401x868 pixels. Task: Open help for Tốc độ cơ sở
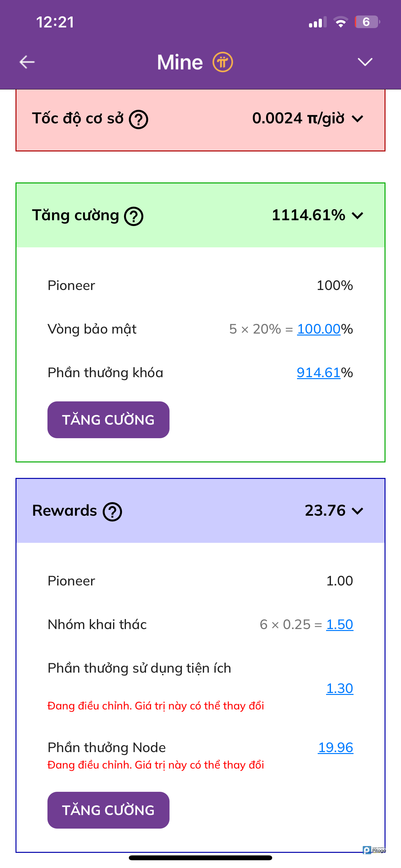click(139, 119)
